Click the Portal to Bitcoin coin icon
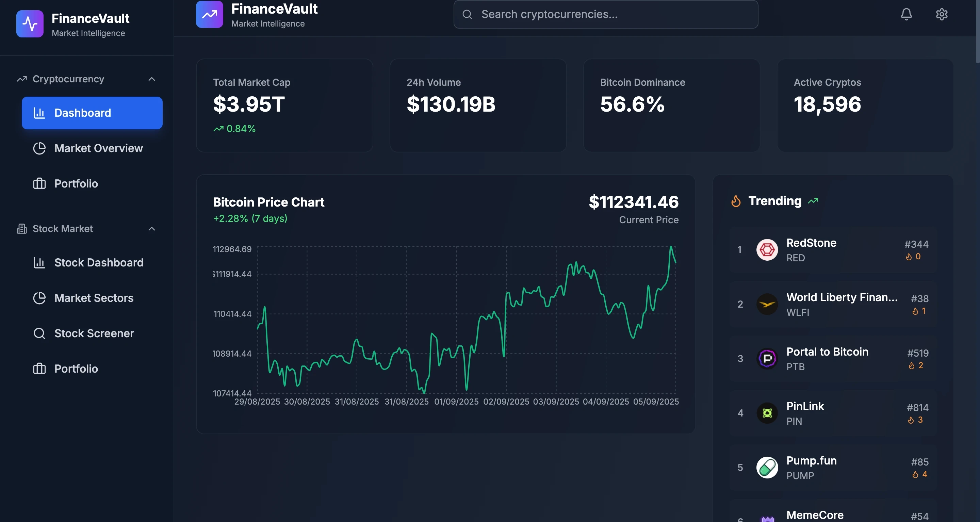Image resolution: width=980 pixels, height=522 pixels. click(767, 358)
